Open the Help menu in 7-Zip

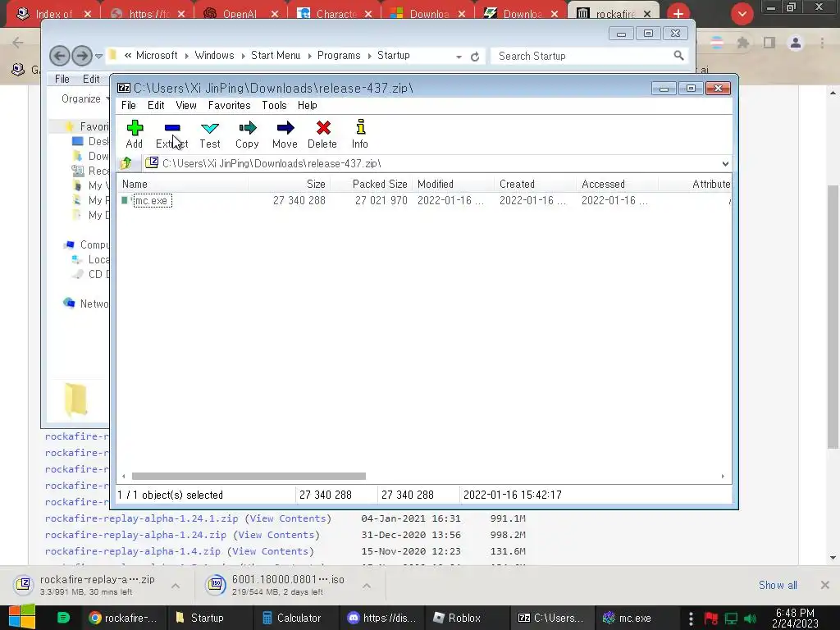(x=308, y=106)
